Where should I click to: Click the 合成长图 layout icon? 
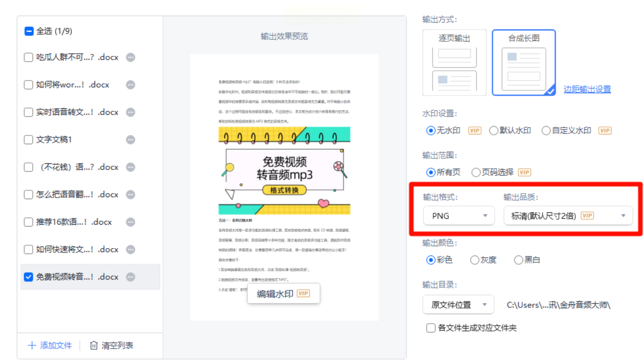click(x=524, y=62)
